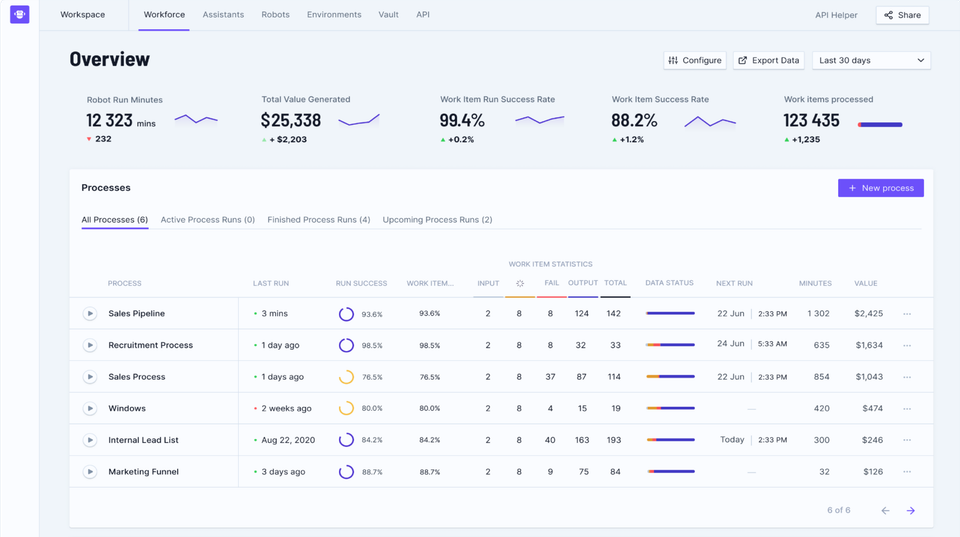The width and height of the screenshot is (960, 537).
Task: Click the New process button
Action: pyautogui.click(x=880, y=188)
